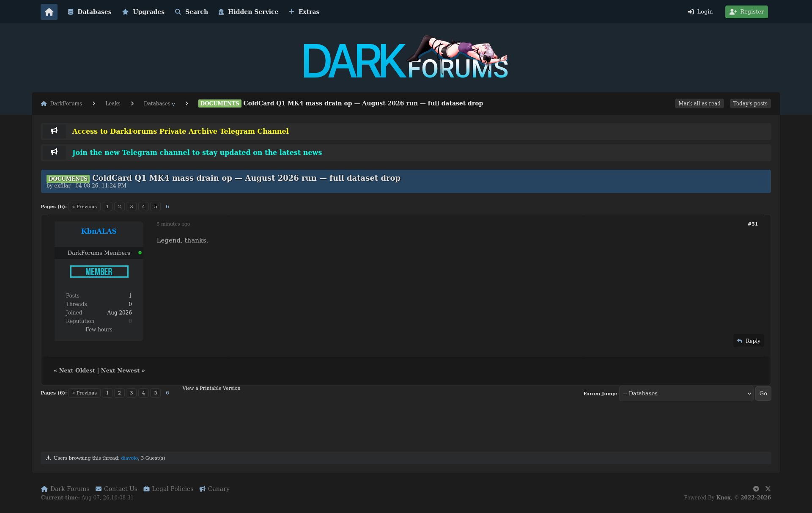Screen dimensions: 812x513
Task: Go to Previous page in upper pagination
Action: 85,207
